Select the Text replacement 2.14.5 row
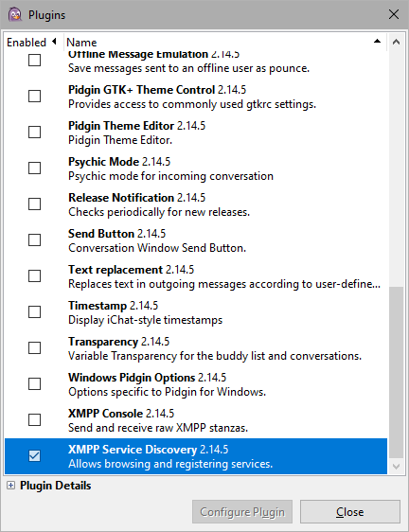Screen dimensions: 409x532 pyautogui.click(x=196, y=276)
